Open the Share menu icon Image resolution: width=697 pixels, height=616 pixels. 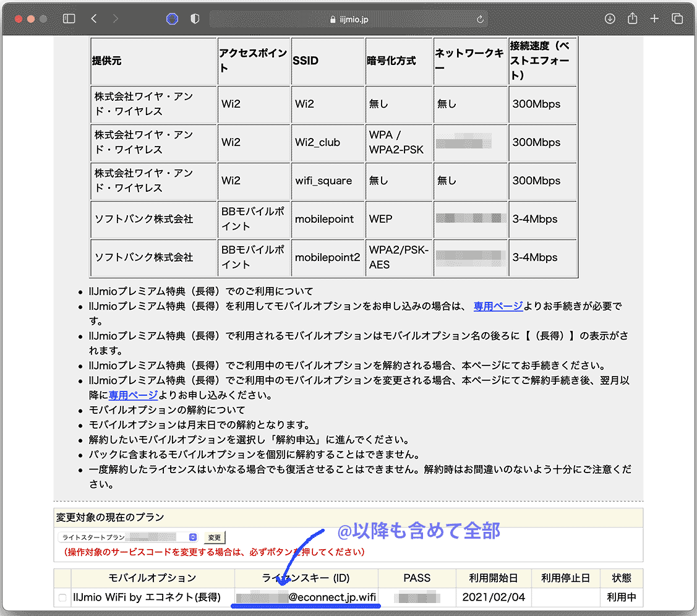tap(632, 18)
